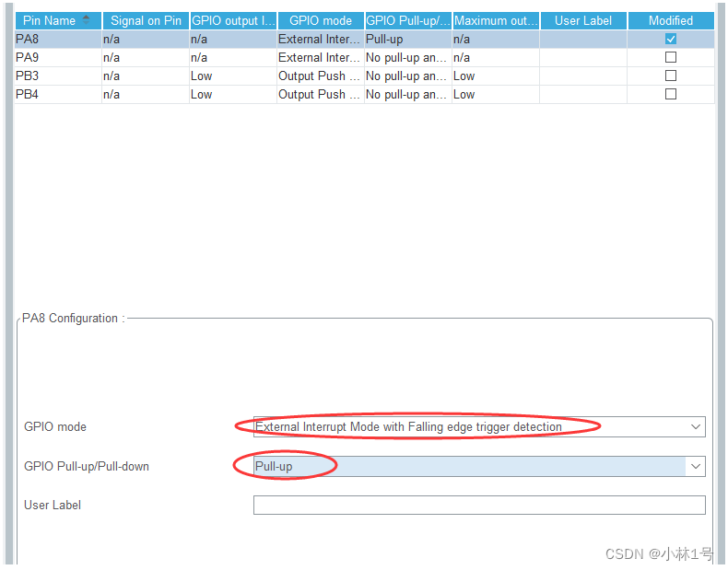Image resolution: width=728 pixels, height=570 pixels.
Task: Click PB4 Maximum output speed Low cell
Action: coord(496,95)
